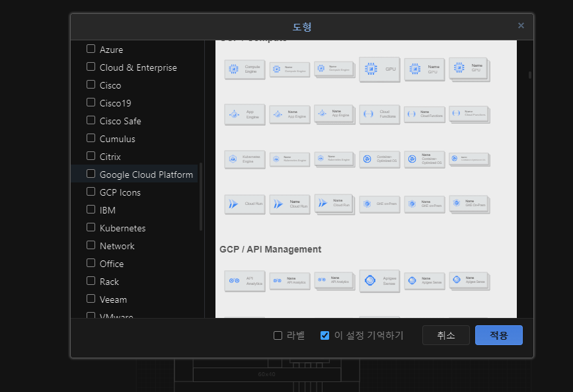Screen dimensions: 573x392
Task: Click the 취소 button
Action: [446, 335]
